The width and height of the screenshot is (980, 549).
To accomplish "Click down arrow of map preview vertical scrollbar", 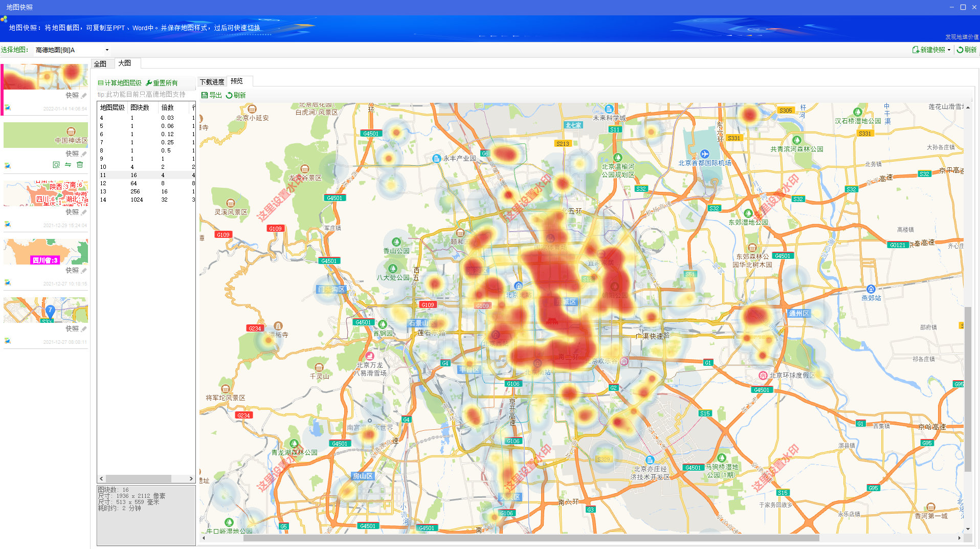I will (968, 529).
